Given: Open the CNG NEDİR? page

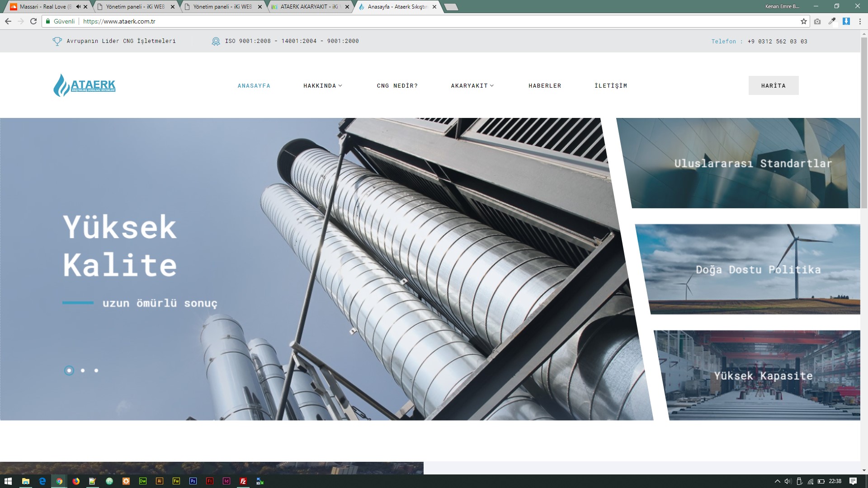Looking at the screenshot, I should pyautogui.click(x=397, y=85).
